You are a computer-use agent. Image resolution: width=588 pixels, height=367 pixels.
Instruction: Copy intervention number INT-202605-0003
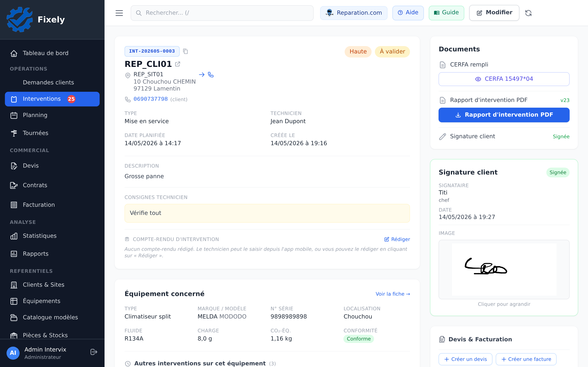[x=185, y=51]
